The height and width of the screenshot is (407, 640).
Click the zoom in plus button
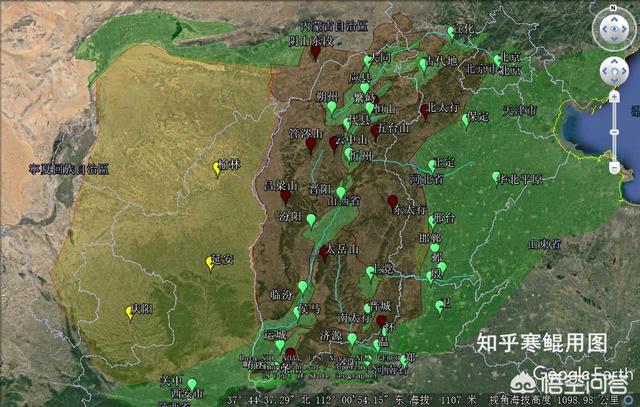click(614, 97)
